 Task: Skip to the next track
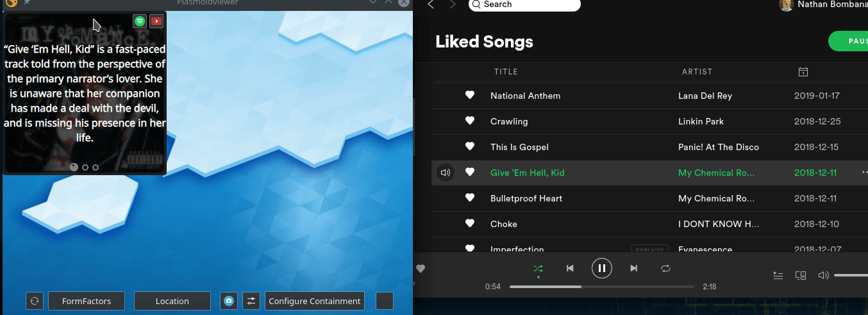(x=633, y=268)
